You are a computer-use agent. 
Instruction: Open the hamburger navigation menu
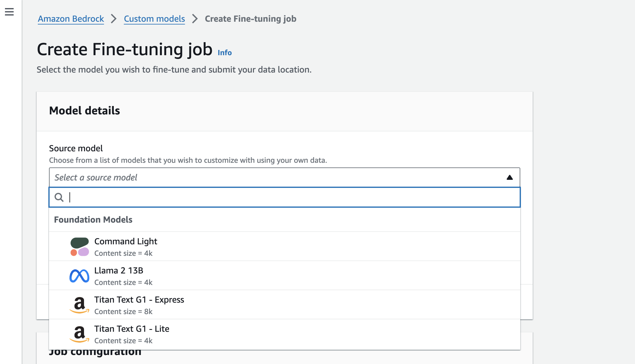coord(9,12)
